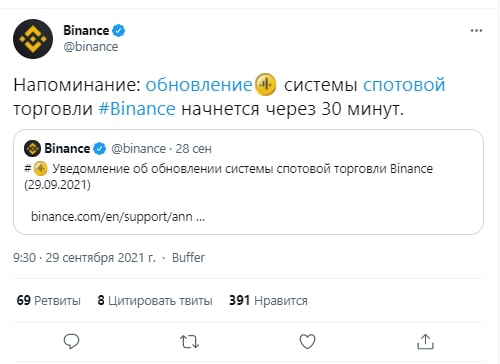Click the reply speech bubble icon
The width and height of the screenshot is (500, 364).
(71, 341)
